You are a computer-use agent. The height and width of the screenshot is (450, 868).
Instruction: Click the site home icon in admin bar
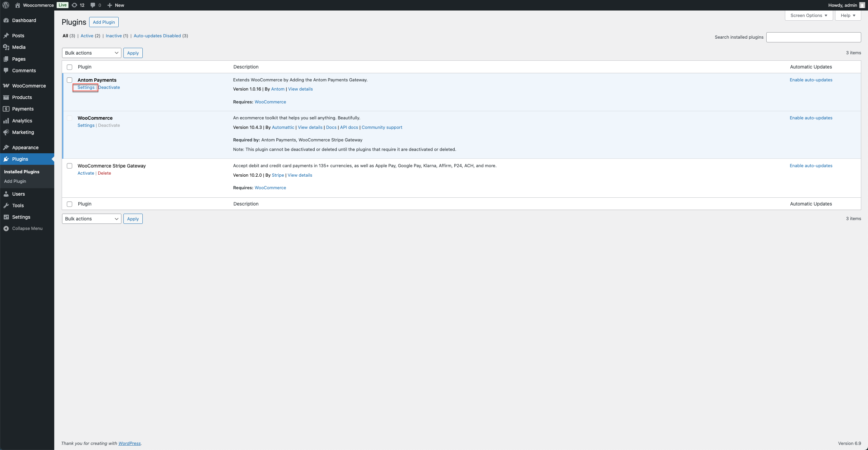coord(18,5)
